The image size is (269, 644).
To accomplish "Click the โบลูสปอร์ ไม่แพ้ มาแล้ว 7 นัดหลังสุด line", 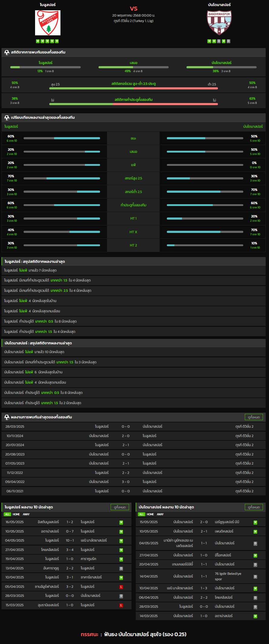I will (x=134, y=270).
